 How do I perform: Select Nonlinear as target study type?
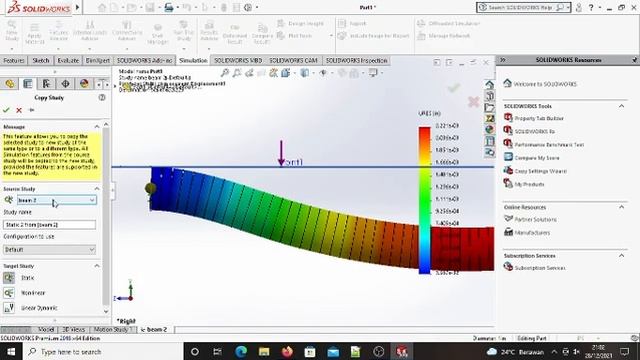coord(9,293)
